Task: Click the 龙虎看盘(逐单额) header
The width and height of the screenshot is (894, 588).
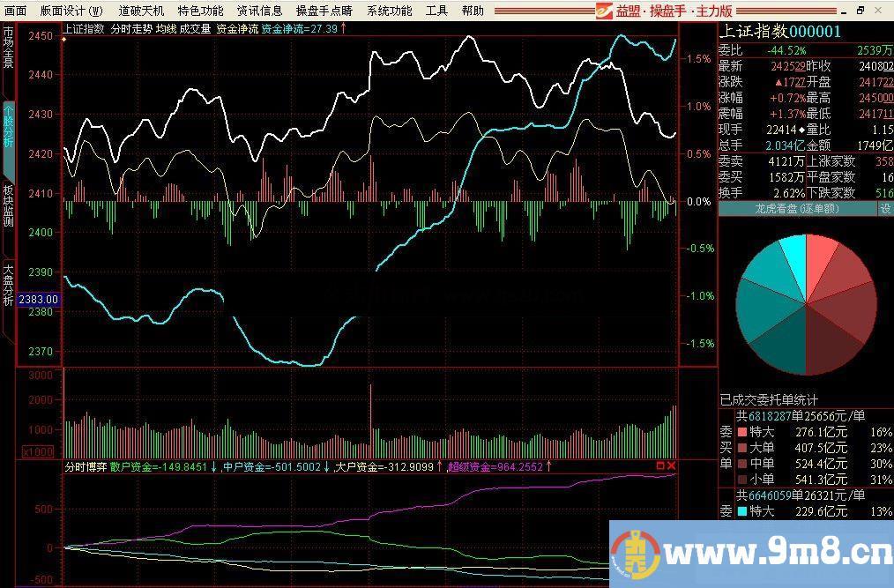Action: tap(797, 209)
